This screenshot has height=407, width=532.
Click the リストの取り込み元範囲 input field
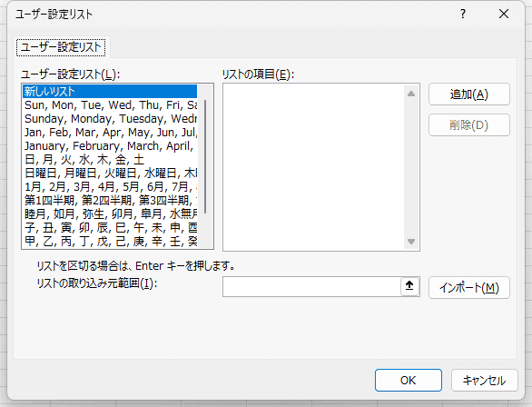point(311,286)
